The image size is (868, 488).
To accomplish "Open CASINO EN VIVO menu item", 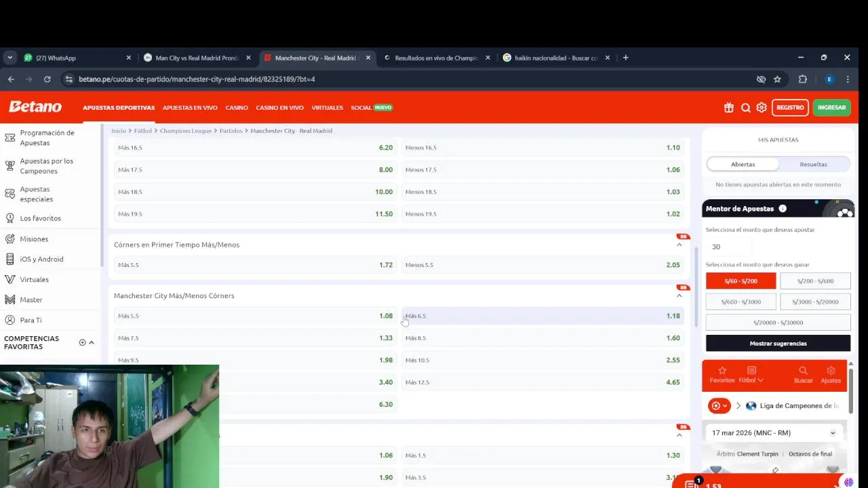I will (x=279, y=108).
